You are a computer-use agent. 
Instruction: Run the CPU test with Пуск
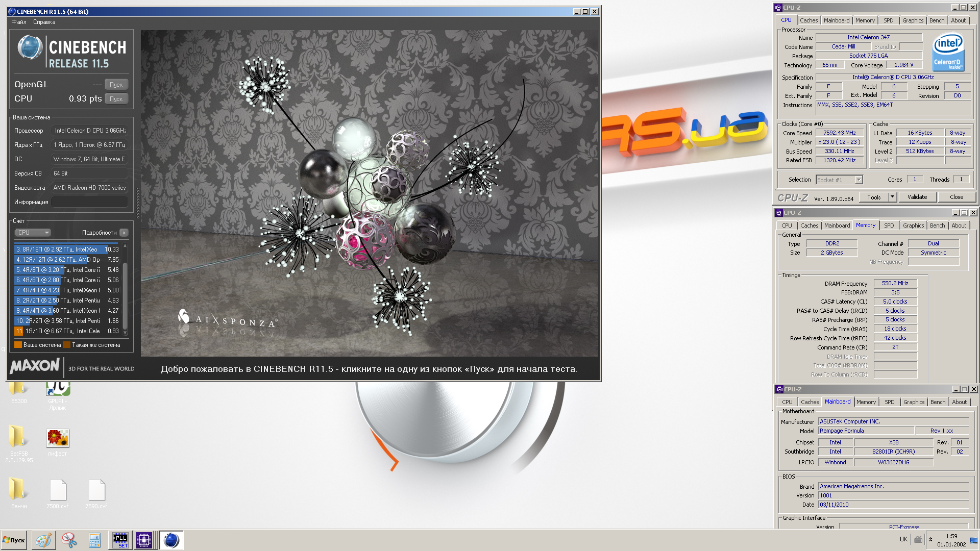116,99
